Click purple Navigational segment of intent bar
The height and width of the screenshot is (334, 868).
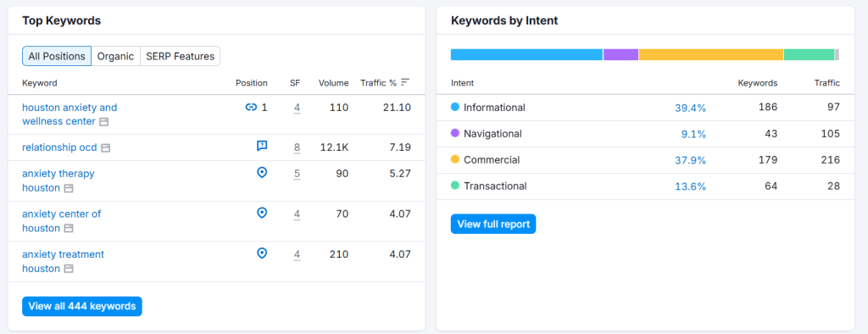click(620, 54)
